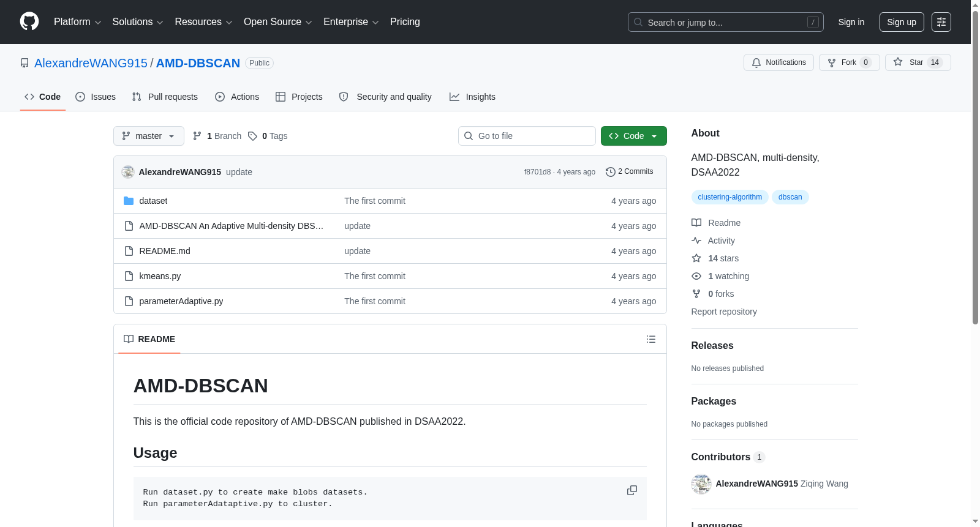This screenshot has width=980, height=527.
Task: Click the README book icon in file header
Action: (x=129, y=339)
